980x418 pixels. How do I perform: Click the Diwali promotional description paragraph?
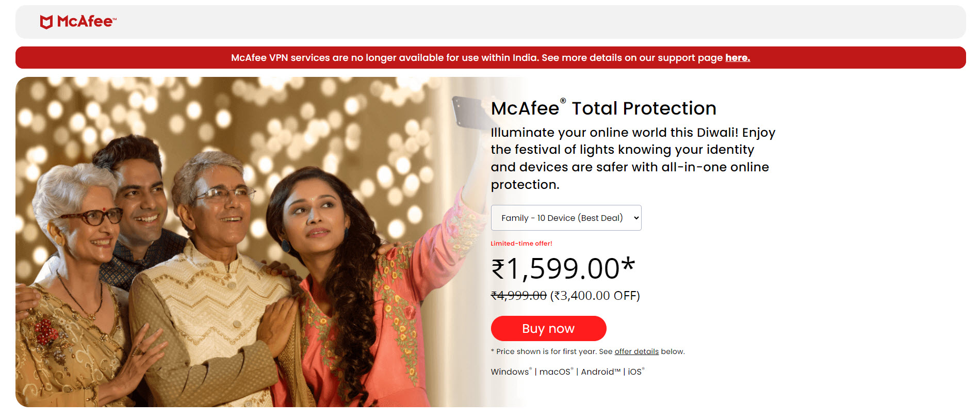632,158
